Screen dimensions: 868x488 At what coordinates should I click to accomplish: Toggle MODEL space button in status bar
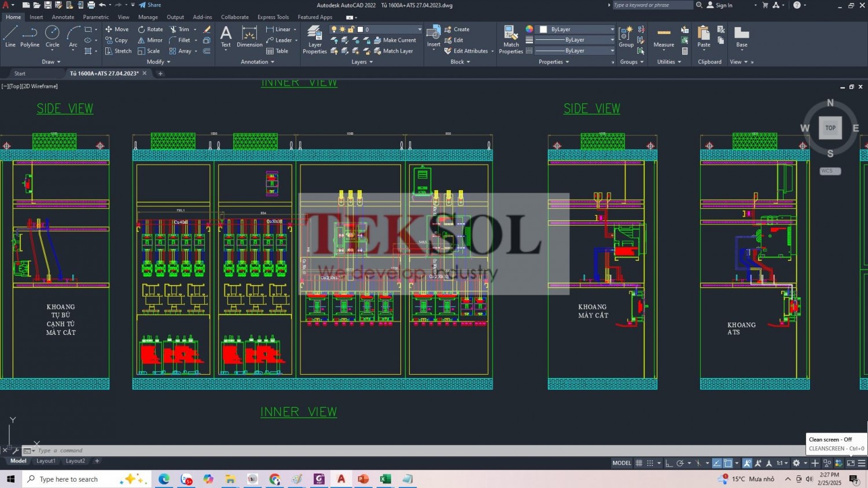pyautogui.click(x=621, y=463)
